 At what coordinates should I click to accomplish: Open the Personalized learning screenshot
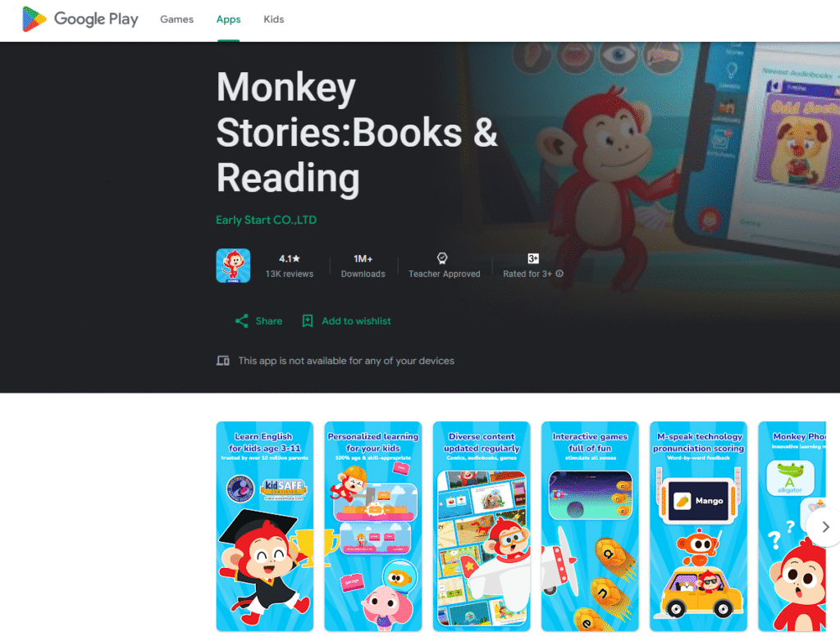(x=373, y=526)
